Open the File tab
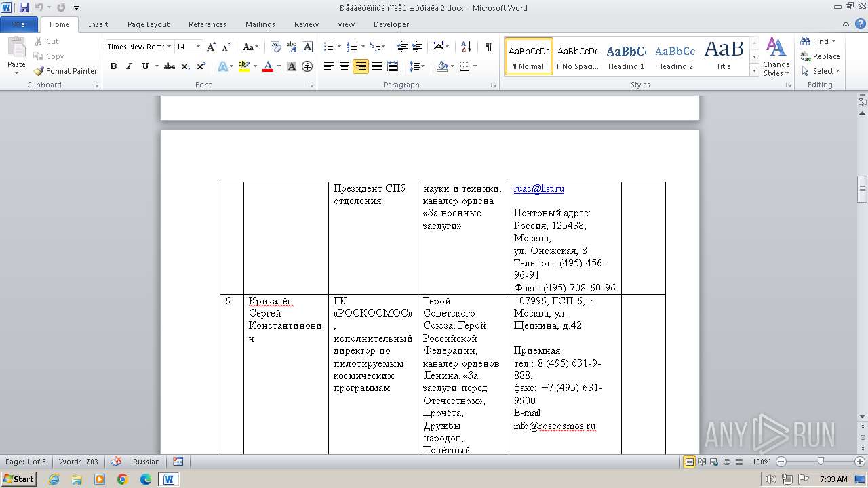Screen dimensions: 868x488 [19, 24]
